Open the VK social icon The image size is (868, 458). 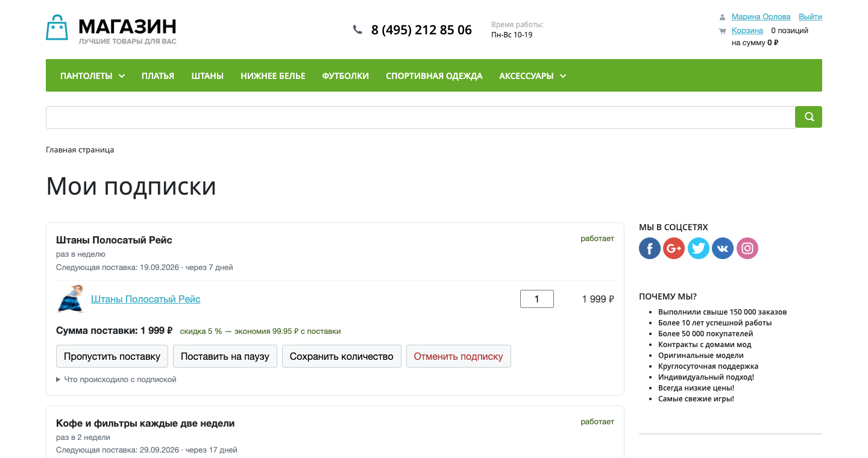pos(723,248)
